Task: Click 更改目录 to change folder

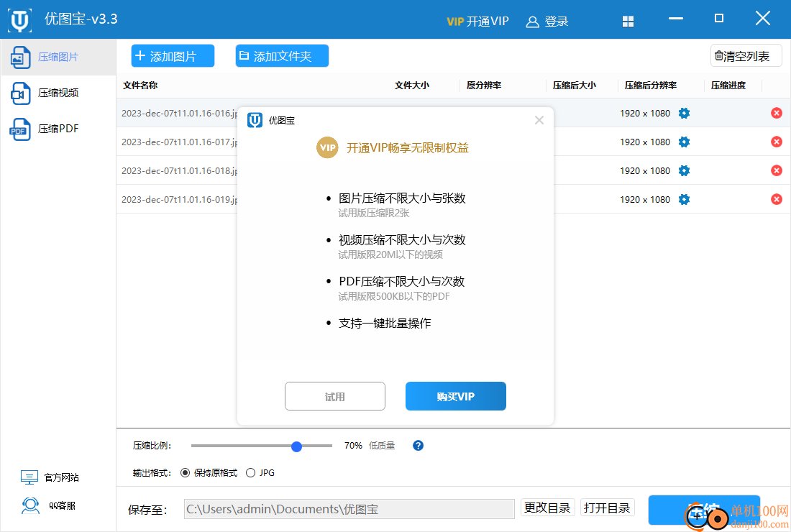Action: click(547, 508)
